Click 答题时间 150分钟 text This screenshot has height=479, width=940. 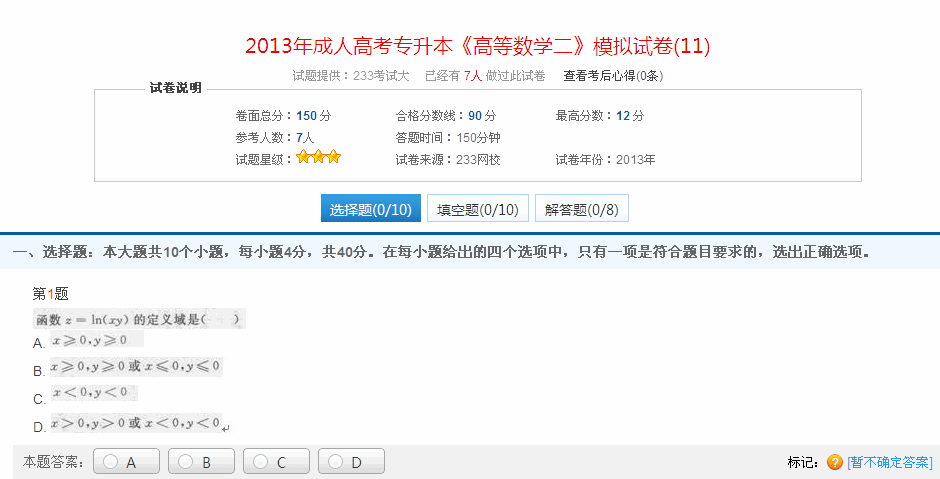tap(448, 138)
